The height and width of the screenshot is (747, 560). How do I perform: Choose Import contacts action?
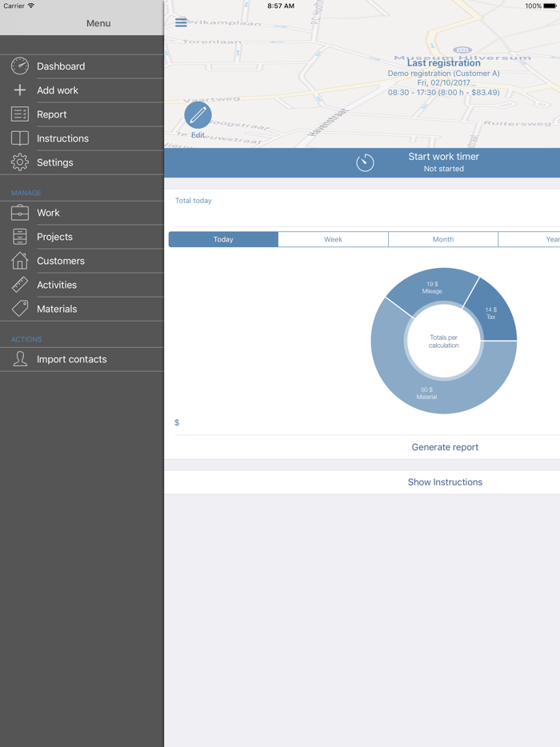(82, 359)
